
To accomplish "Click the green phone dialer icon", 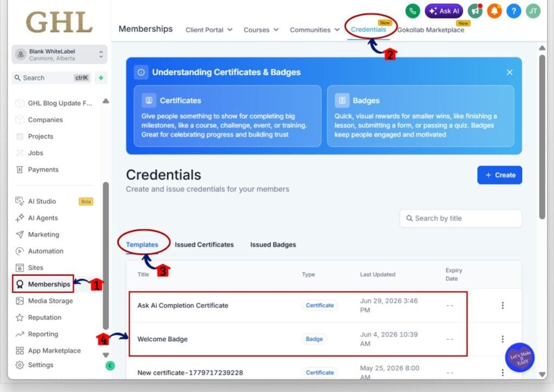I will [x=412, y=11].
